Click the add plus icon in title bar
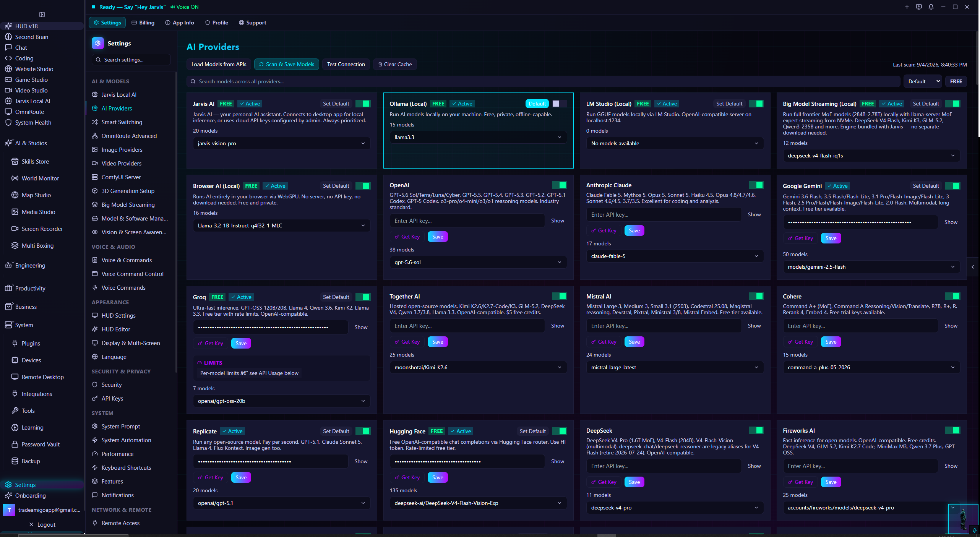Image resolution: width=980 pixels, height=537 pixels. [907, 7]
